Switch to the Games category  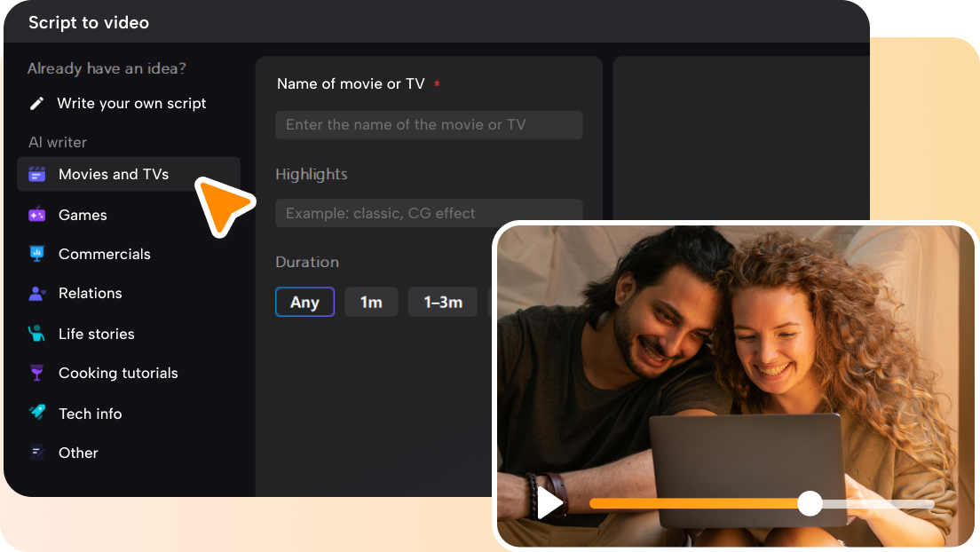(80, 215)
